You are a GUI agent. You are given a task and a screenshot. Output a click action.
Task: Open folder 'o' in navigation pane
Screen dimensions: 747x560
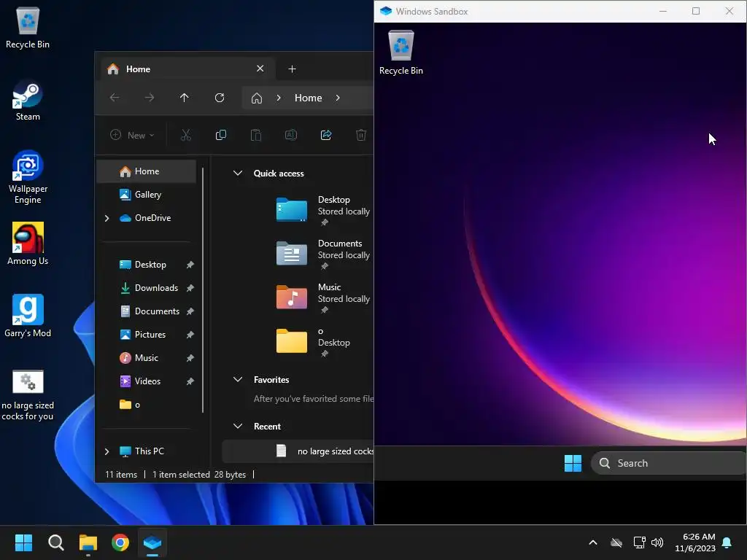(146, 405)
